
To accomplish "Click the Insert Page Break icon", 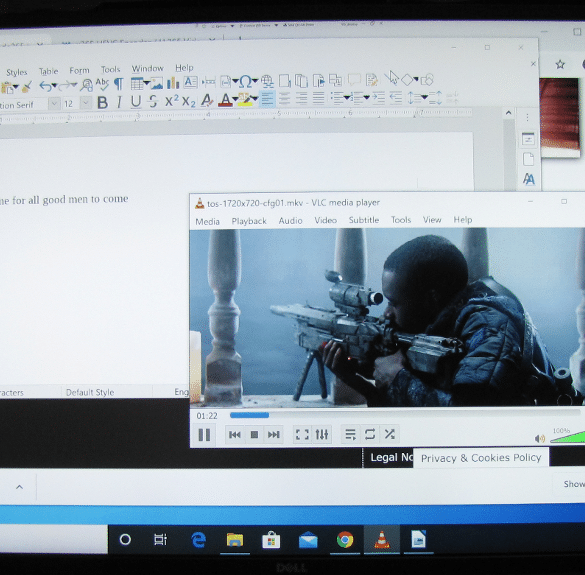I will (209, 82).
